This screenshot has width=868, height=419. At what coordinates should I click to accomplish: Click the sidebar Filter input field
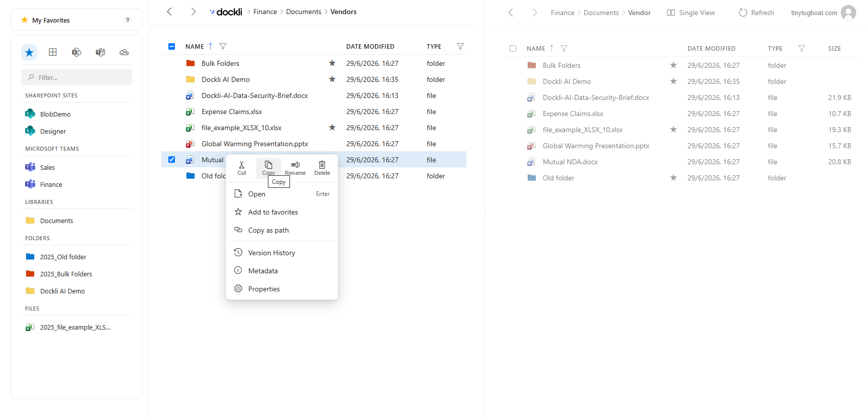click(x=76, y=77)
